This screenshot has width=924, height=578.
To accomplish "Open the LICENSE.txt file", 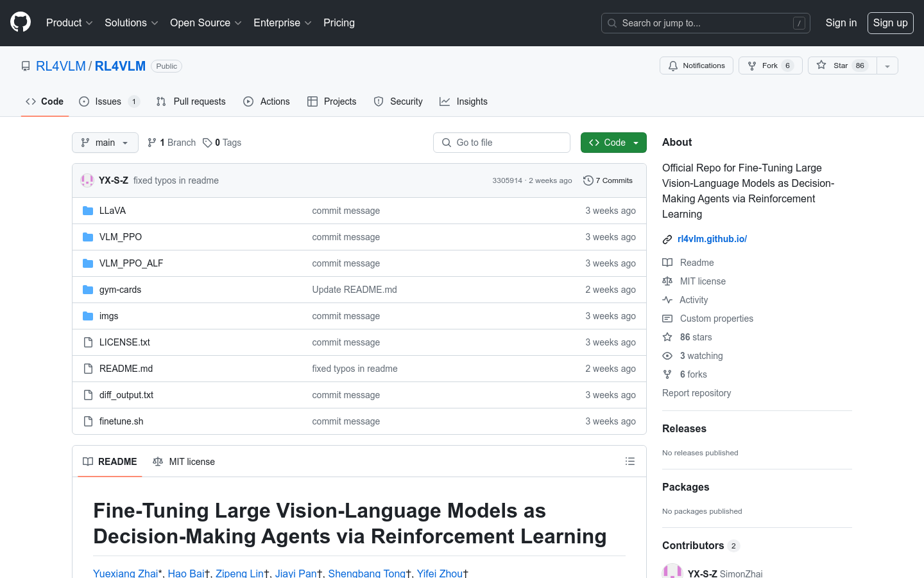I will click(x=124, y=342).
